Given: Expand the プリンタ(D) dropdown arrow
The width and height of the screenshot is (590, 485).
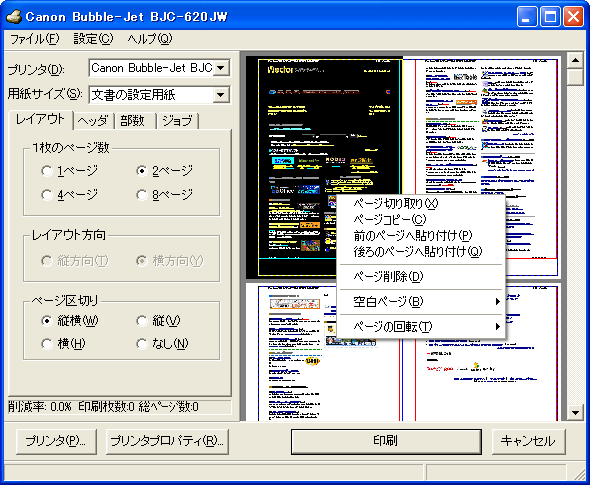Looking at the screenshot, I should [221, 68].
